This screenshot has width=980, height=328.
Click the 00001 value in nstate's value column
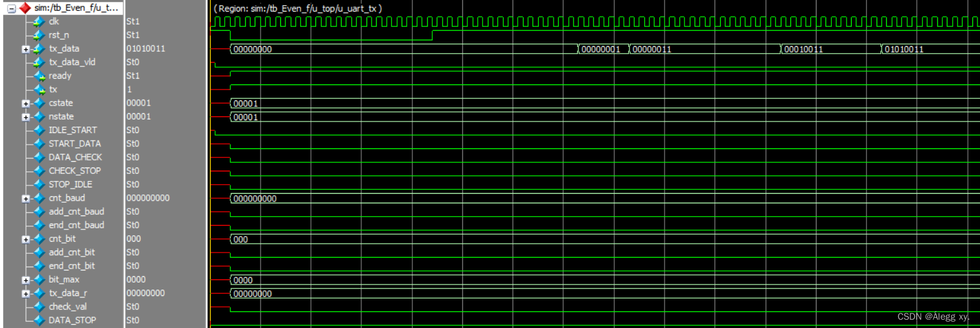(139, 116)
